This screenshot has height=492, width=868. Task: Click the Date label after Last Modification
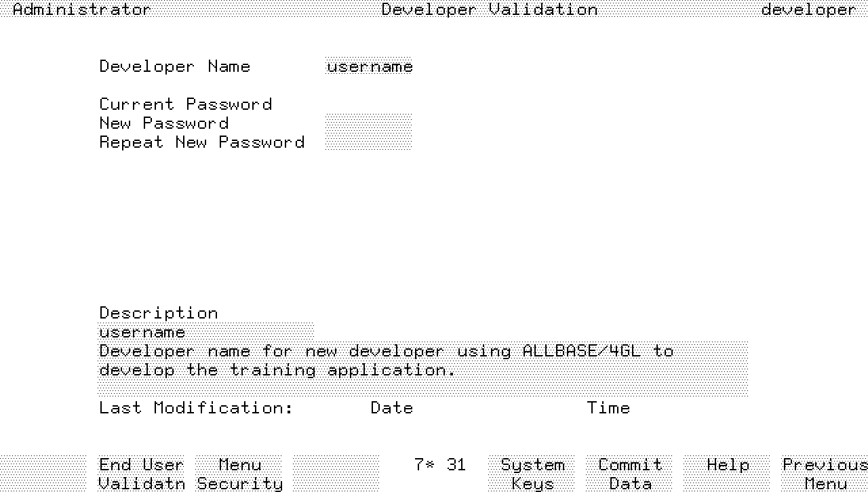coord(392,408)
